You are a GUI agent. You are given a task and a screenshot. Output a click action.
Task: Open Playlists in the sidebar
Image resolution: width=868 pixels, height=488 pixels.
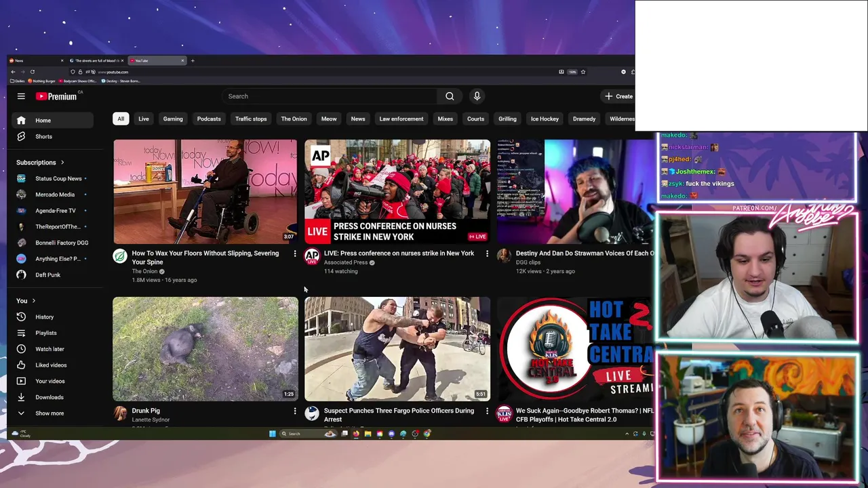pos(53,333)
